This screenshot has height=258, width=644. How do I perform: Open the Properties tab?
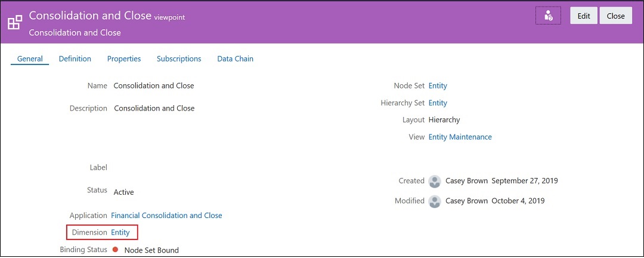click(x=124, y=59)
